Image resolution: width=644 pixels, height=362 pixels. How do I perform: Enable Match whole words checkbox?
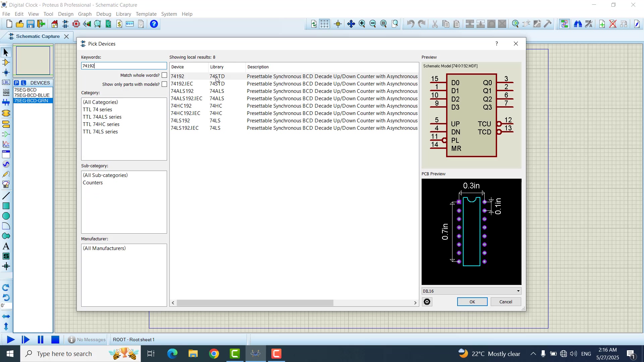164,75
